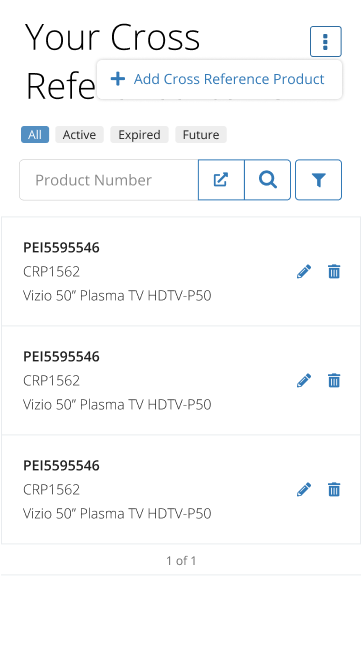Click the magnifying glass search button
Screen dimensions: 361x645
268,180
